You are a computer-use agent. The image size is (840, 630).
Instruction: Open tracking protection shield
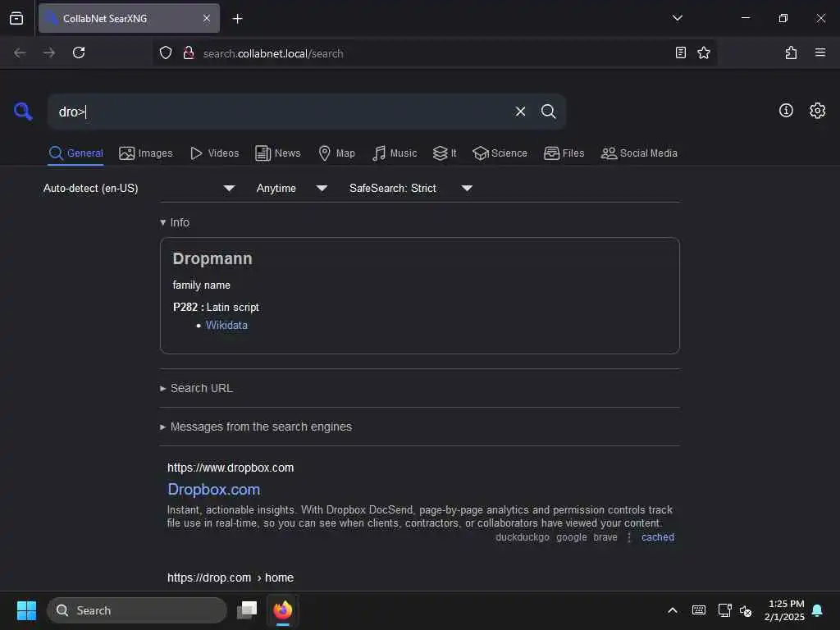coord(166,52)
